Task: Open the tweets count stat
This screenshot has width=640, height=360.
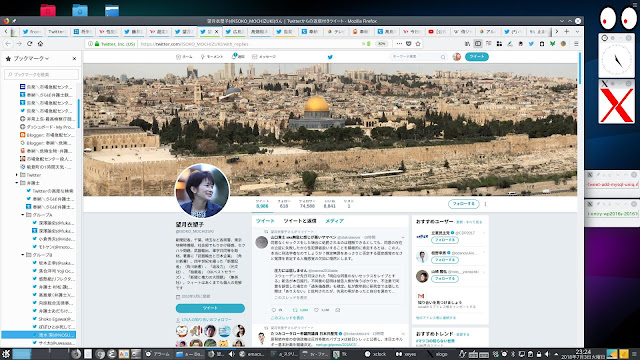Action: coord(262,204)
